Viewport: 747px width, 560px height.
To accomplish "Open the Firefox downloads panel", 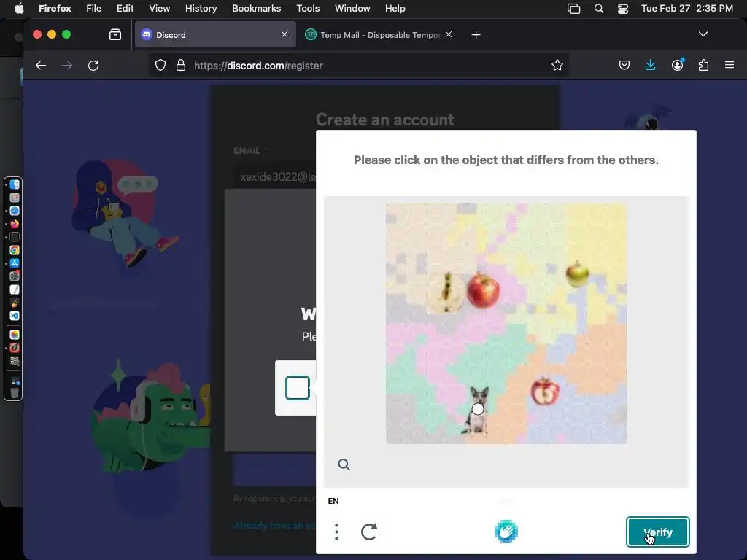I will 650,65.
